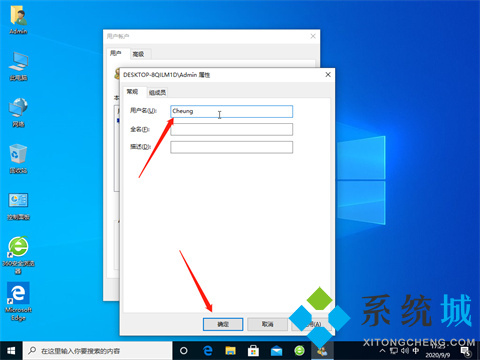This screenshot has width=480, height=360.
Task: Open Mail app from the taskbar
Action: (276, 351)
